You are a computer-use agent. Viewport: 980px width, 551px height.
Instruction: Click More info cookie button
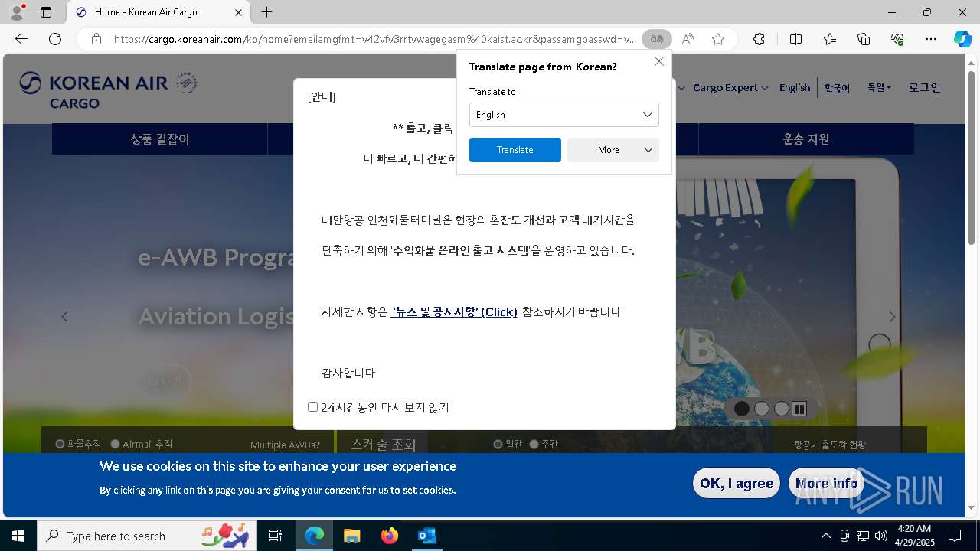[x=826, y=483]
